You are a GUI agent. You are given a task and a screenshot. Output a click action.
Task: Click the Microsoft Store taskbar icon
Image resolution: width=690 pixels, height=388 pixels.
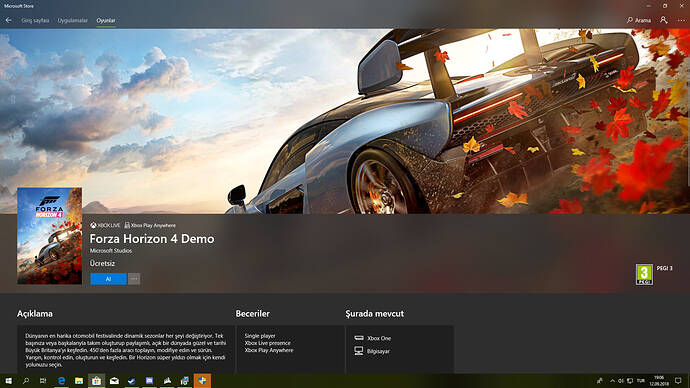(96, 381)
